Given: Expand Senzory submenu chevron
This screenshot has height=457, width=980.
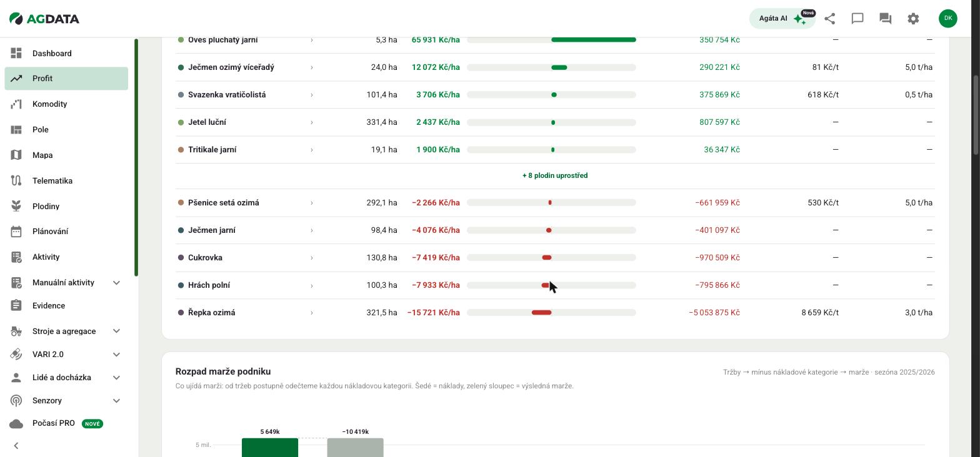Looking at the screenshot, I should (x=116, y=401).
